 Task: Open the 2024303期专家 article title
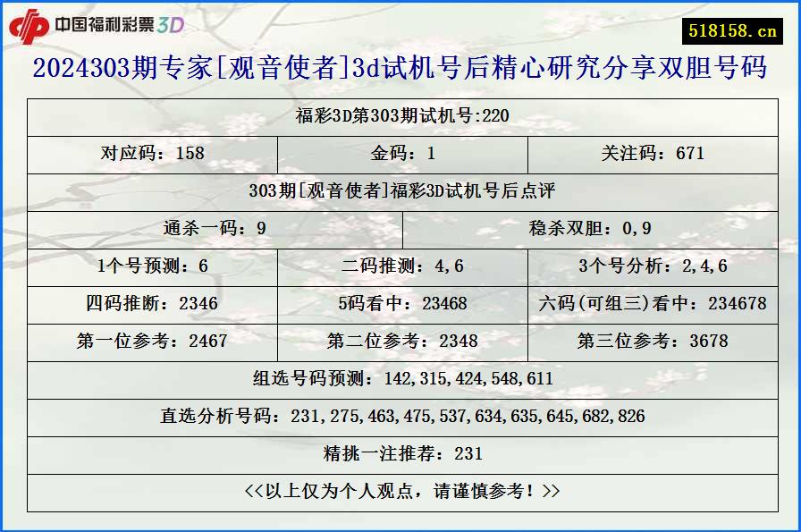tap(400, 76)
